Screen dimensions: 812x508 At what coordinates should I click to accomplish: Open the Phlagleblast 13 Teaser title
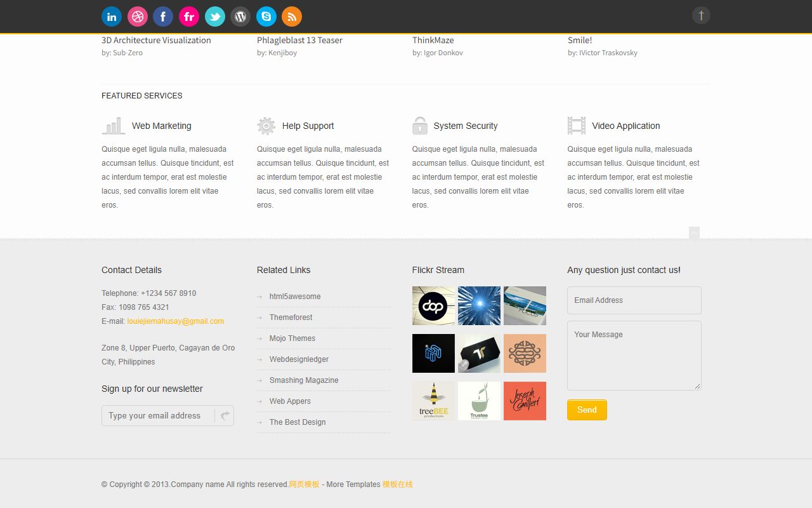299,40
